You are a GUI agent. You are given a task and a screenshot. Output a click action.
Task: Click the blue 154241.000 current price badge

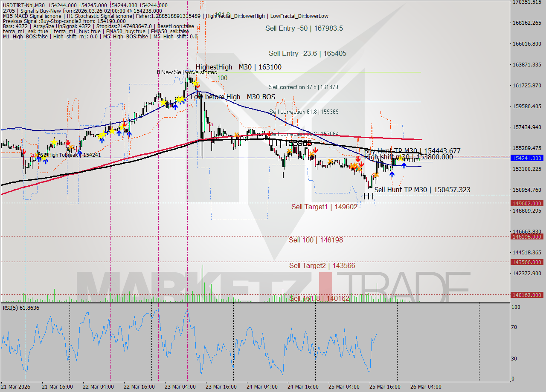pos(527,158)
